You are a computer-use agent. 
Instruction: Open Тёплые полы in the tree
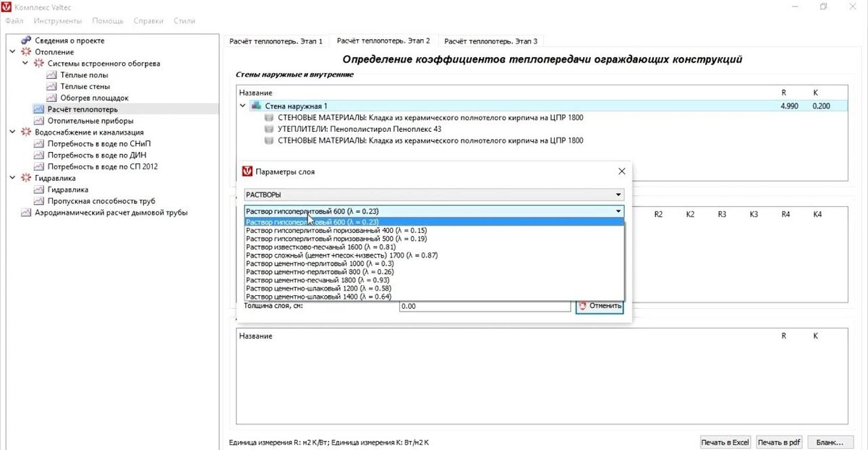pos(85,75)
